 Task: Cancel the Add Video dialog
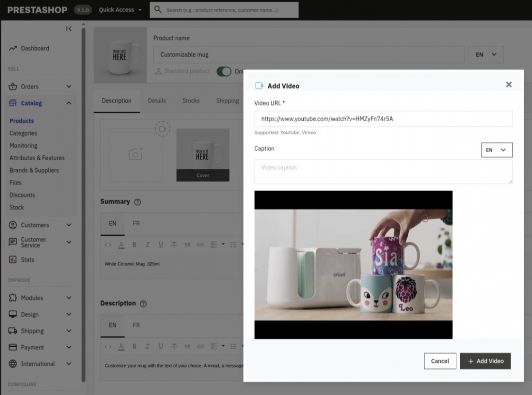click(439, 361)
